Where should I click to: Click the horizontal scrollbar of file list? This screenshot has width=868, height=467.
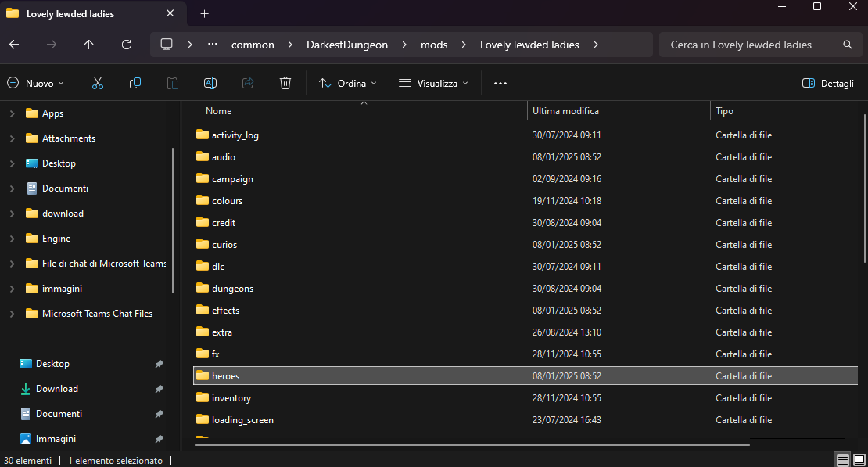click(472, 444)
